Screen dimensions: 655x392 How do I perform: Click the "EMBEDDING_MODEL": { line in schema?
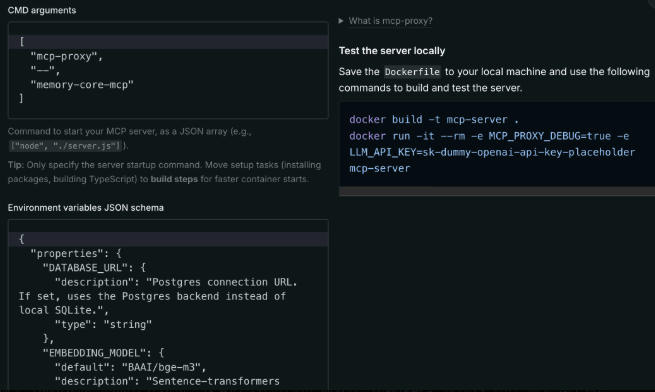(x=103, y=353)
